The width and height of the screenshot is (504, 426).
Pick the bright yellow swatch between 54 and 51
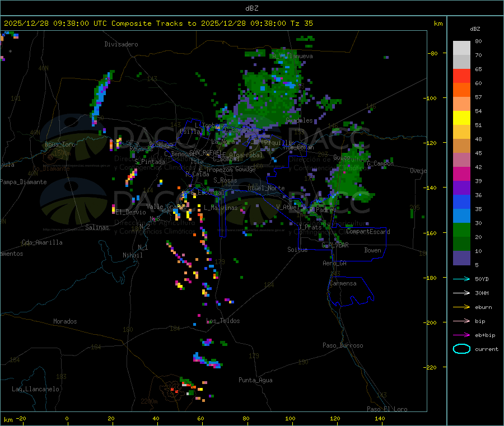pyautogui.click(x=461, y=118)
